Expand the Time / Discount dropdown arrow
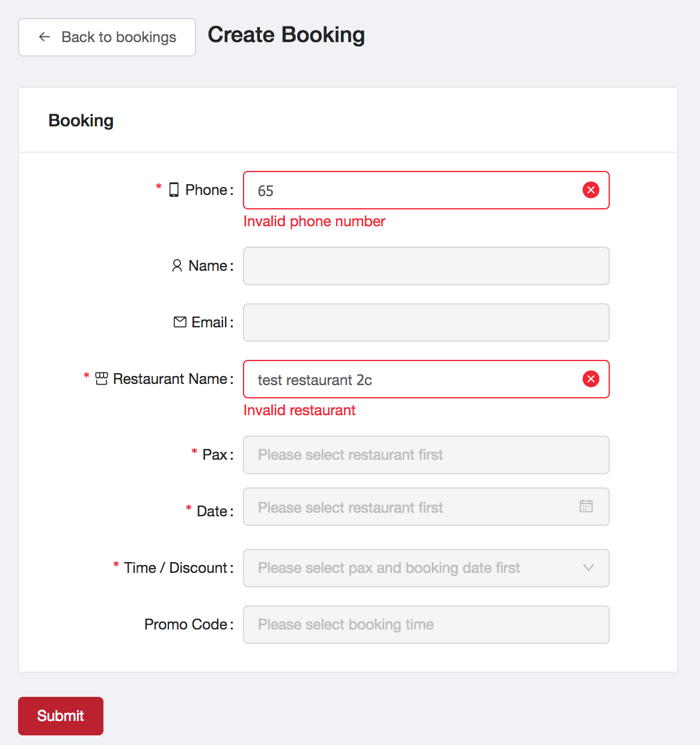Viewport: 700px width, 745px height. tap(589, 567)
